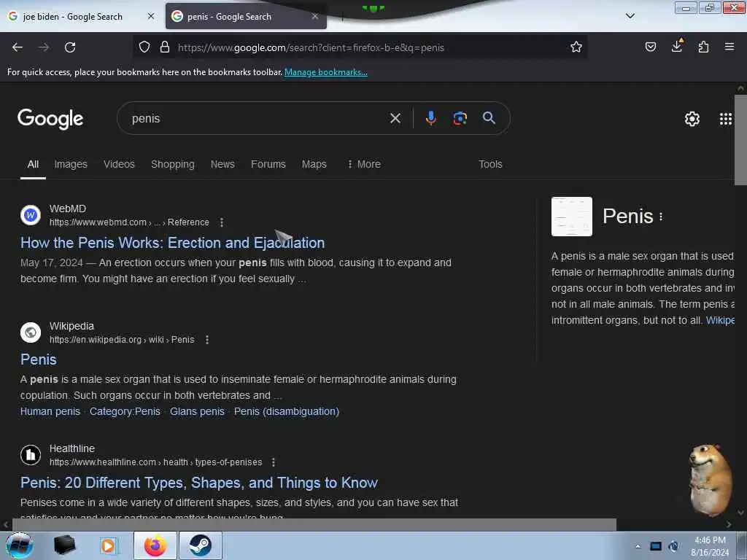
Task: Search by image with Google Lens
Action: (460, 118)
